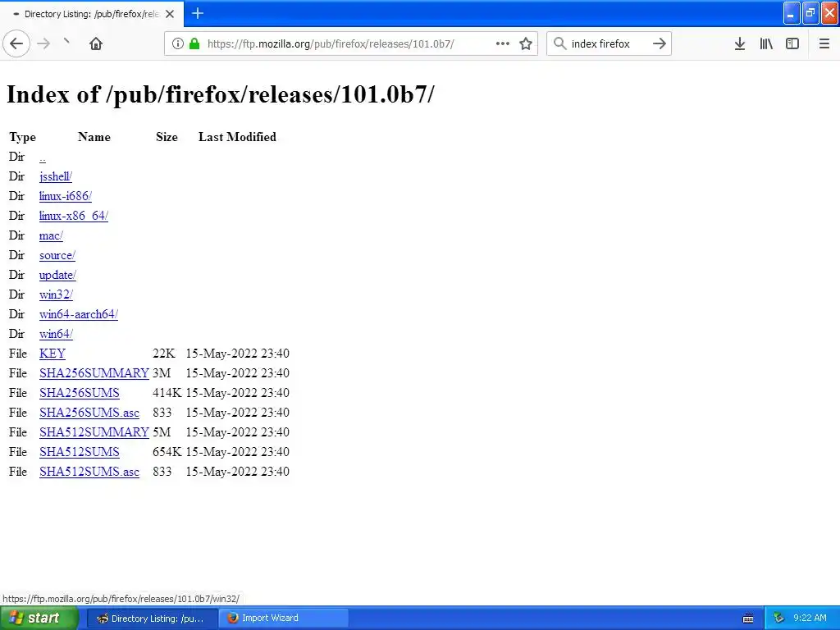
Task: Click the search magnifier icon
Action: tap(559, 43)
